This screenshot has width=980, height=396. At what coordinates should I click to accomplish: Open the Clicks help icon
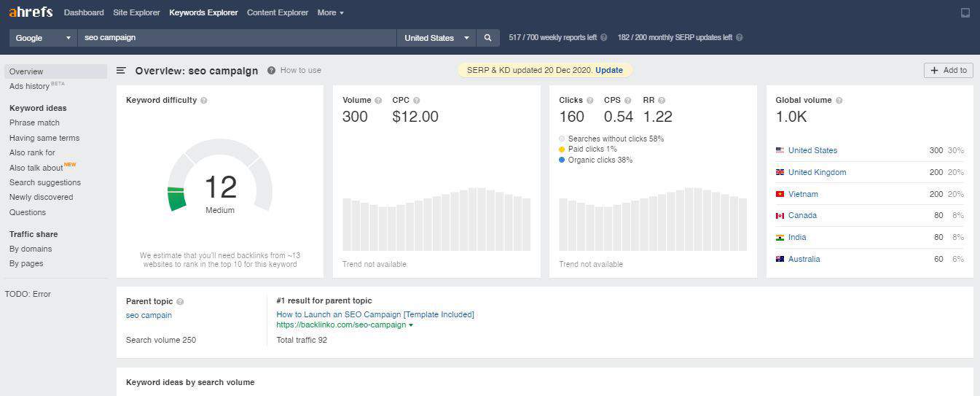[x=589, y=101]
